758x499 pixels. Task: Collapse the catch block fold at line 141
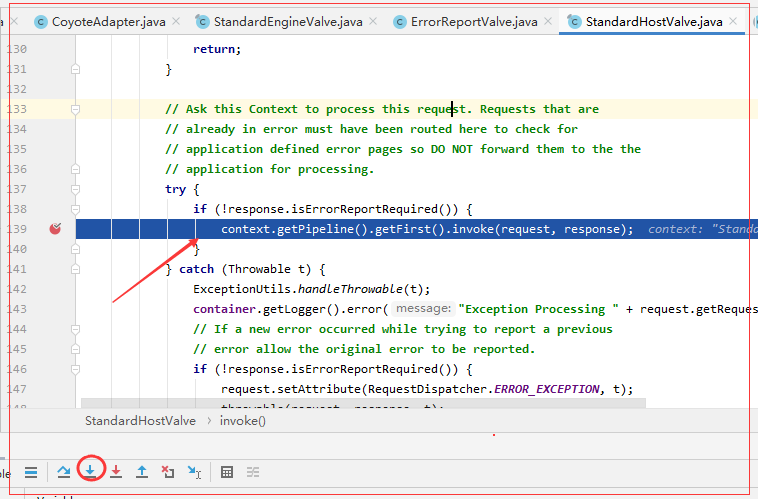tap(75, 269)
